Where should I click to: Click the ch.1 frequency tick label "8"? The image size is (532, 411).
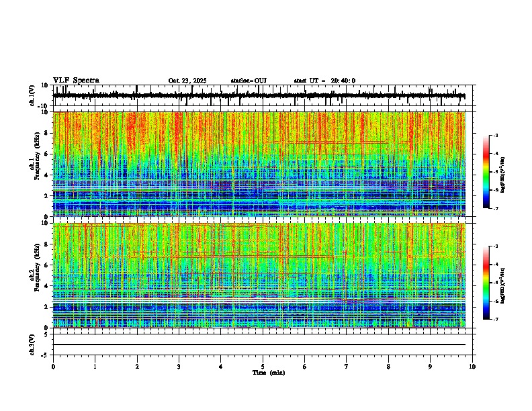[x=47, y=133]
